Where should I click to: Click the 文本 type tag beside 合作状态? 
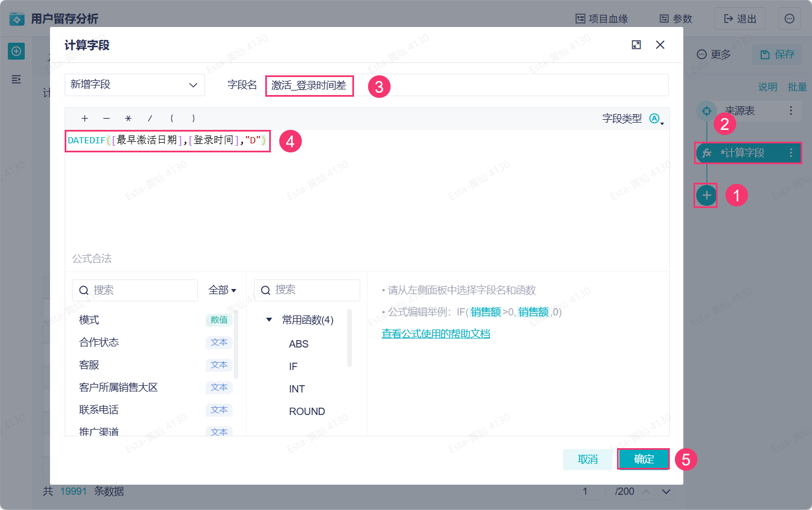pyautogui.click(x=219, y=342)
